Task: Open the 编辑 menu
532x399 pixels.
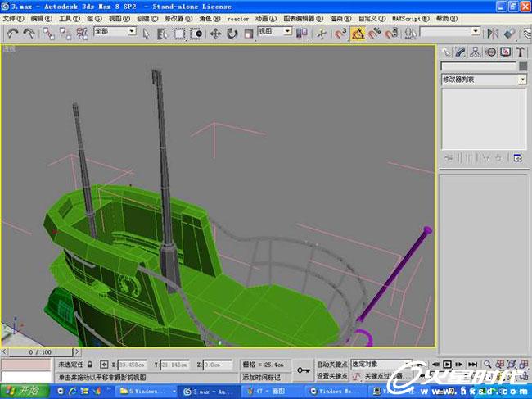Action: 41,19
